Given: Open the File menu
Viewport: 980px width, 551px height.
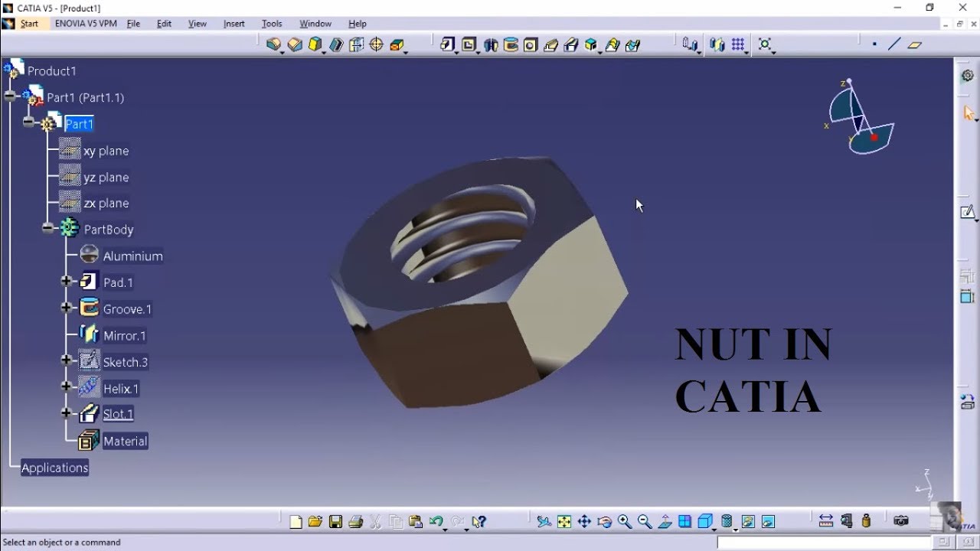Looking at the screenshot, I should pos(133,24).
